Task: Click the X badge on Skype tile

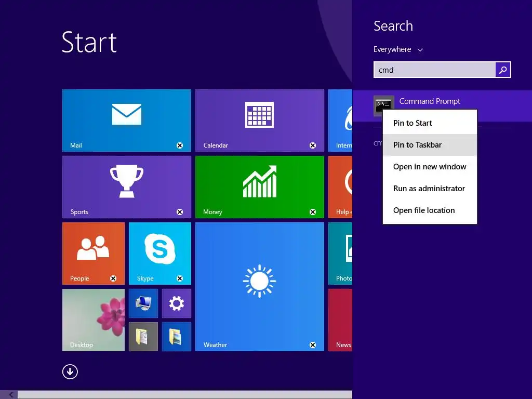Action: click(x=179, y=278)
